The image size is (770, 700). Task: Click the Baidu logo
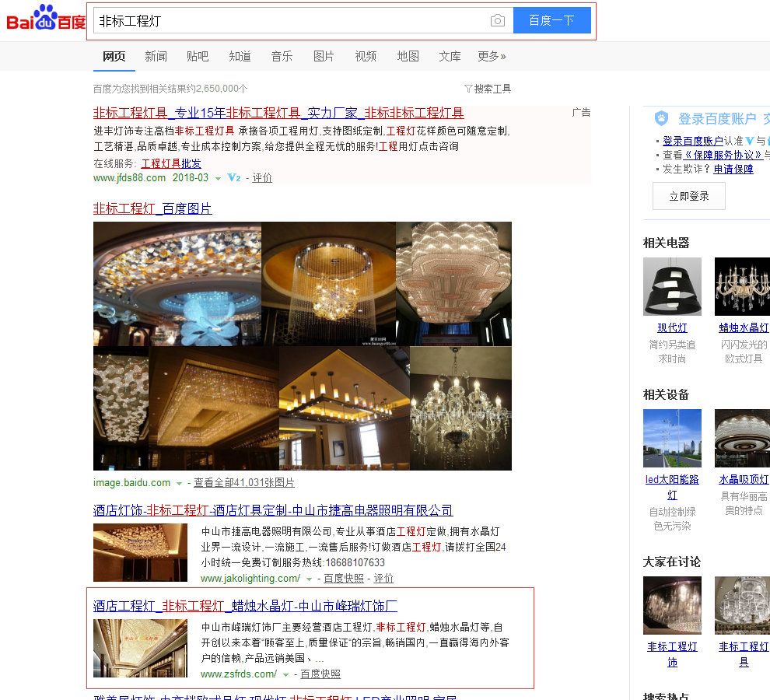pyautogui.click(x=46, y=20)
